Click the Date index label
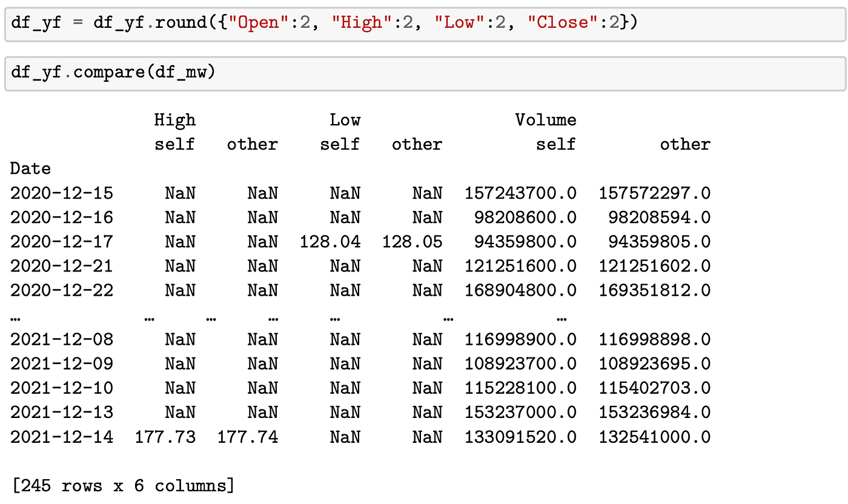Viewport: 848px width, 504px height. click(30, 168)
